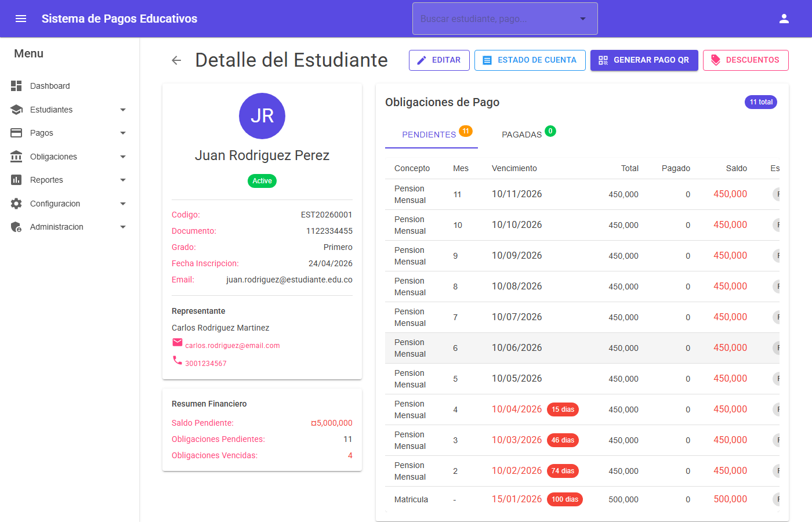Expand the Reportes submenu arrow
The width and height of the screenshot is (812, 522).
[123, 180]
